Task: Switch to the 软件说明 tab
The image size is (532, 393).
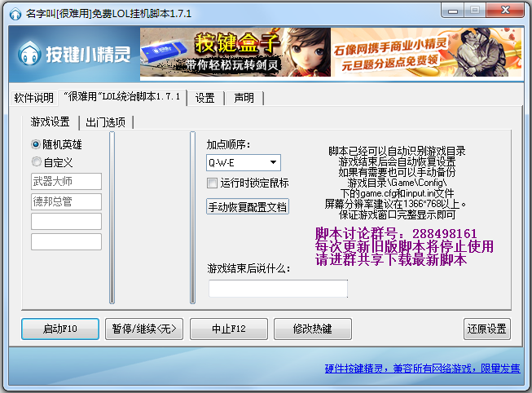Action: (33, 98)
